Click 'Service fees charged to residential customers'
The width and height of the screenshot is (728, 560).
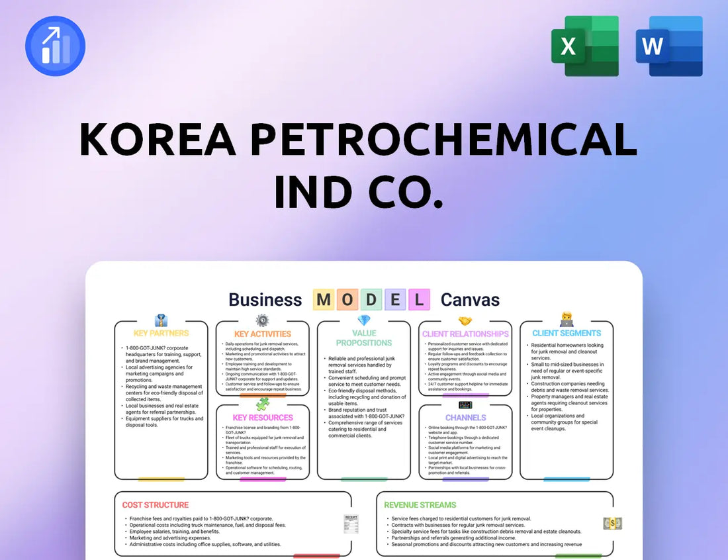coord(461,519)
